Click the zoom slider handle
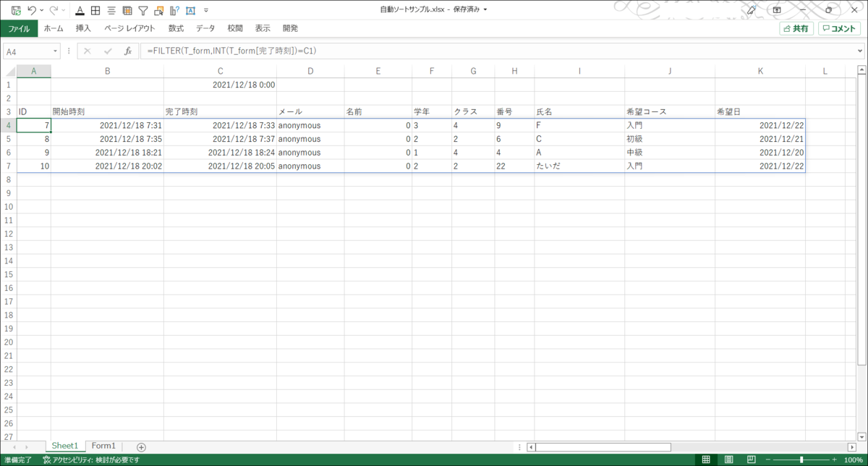The width and height of the screenshot is (868, 466). [801, 458]
